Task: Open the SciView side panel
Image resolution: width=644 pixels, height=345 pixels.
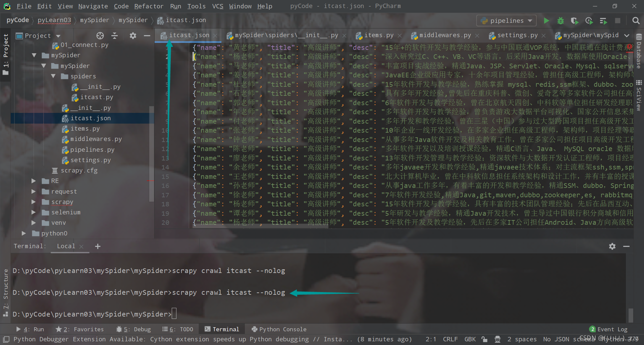Action: point(639,95)
